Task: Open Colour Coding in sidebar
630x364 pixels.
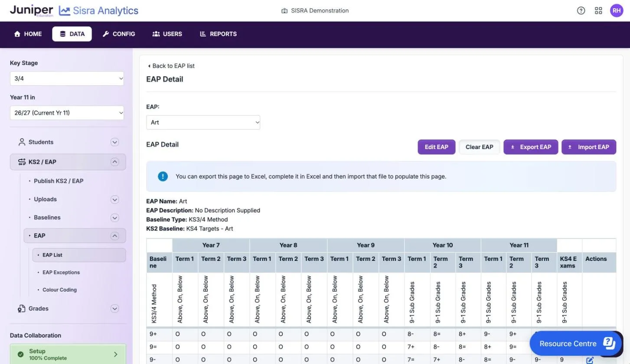Action: pos(59,290)
